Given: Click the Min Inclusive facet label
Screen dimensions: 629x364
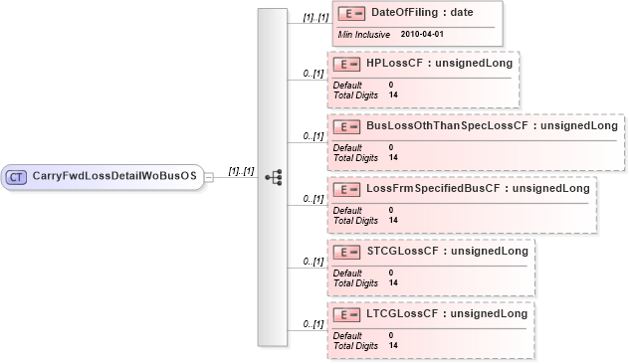Looking at the screenshot, I should [364, 35].
